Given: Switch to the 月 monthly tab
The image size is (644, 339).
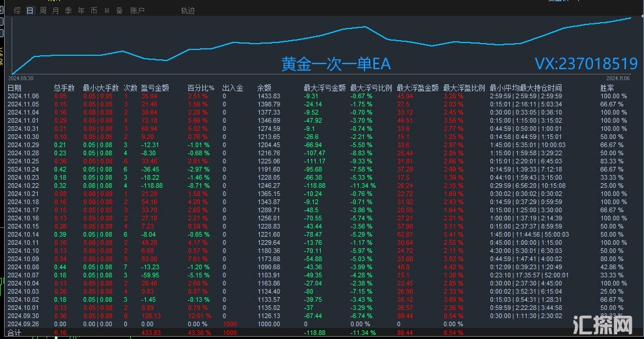Looking at the screenshot, I should click(55, 10).
